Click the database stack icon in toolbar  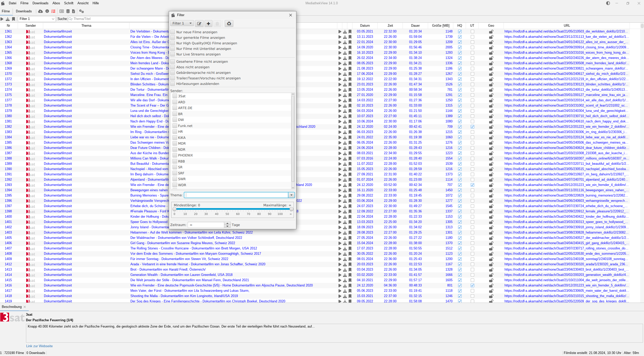[x=68, y=11]
